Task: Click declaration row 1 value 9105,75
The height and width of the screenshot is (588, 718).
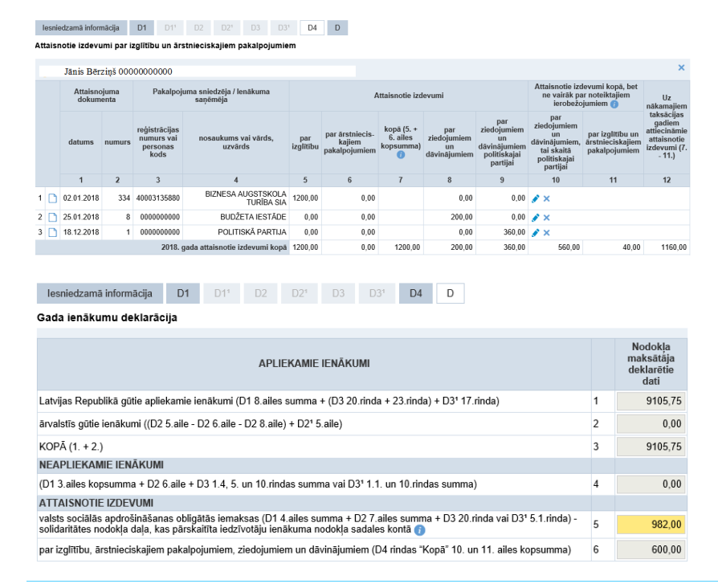Action: click(651, 401)
